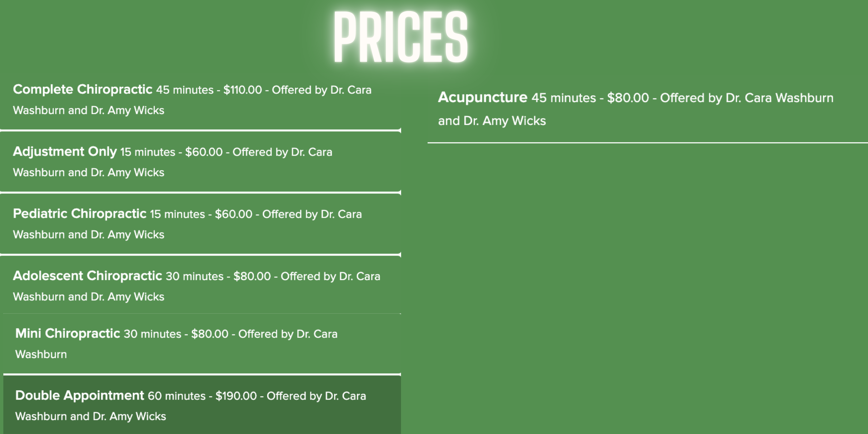Click the $80.00 price for Adolescent Chiropractic
This screenshot has height=434, width=868.
252,276
